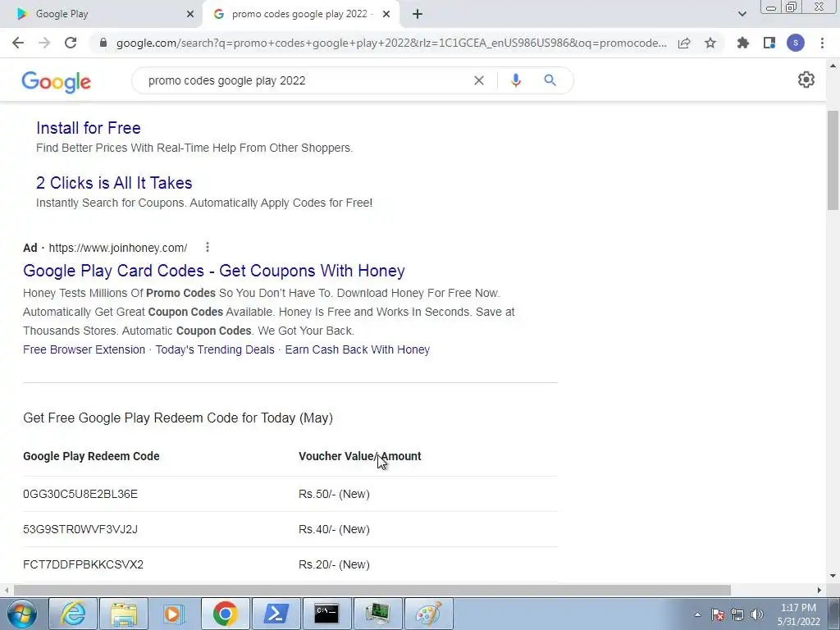Share this page via address bar icon
This screenshot has width=840, height=630.
(684, 43)
